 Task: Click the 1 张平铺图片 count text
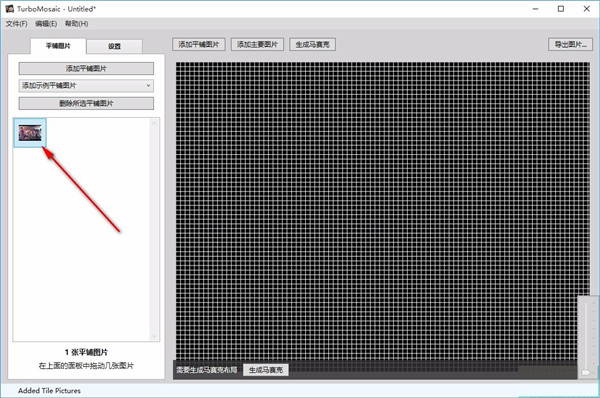(86, 352)
